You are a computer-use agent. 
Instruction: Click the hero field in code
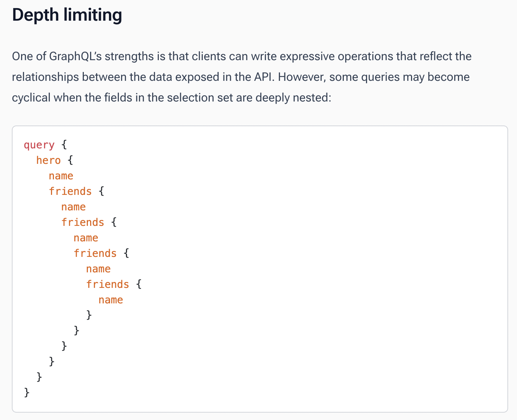tap(48, 161)
